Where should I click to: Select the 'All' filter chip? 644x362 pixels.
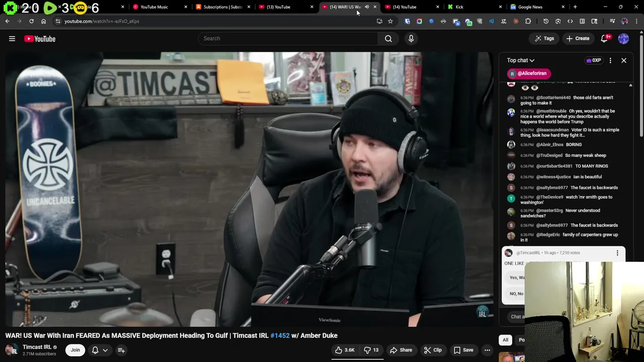(x=505, y=340)
